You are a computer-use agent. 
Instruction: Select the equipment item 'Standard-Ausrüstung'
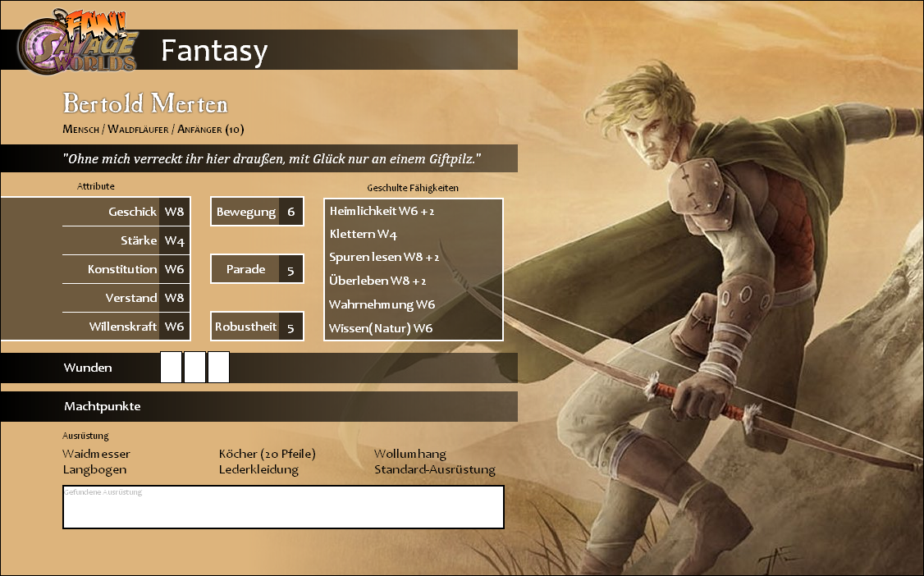(435, 470)
